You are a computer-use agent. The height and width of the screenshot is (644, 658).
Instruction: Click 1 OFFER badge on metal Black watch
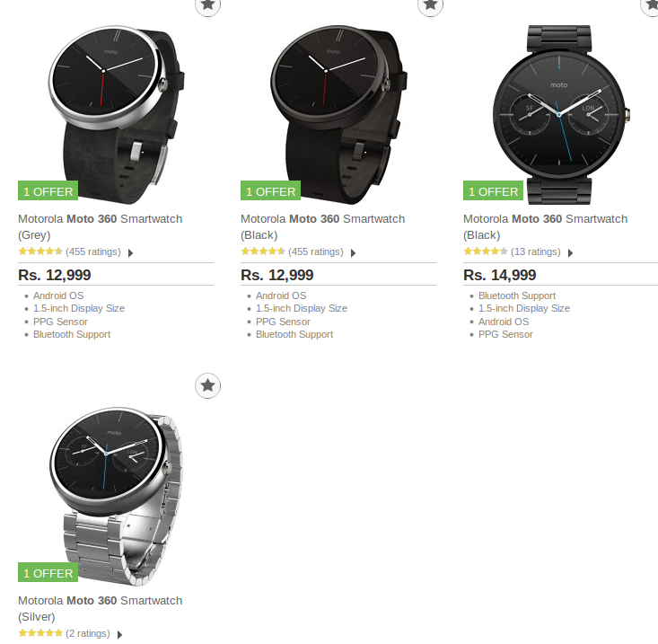(x=493, y=191)
